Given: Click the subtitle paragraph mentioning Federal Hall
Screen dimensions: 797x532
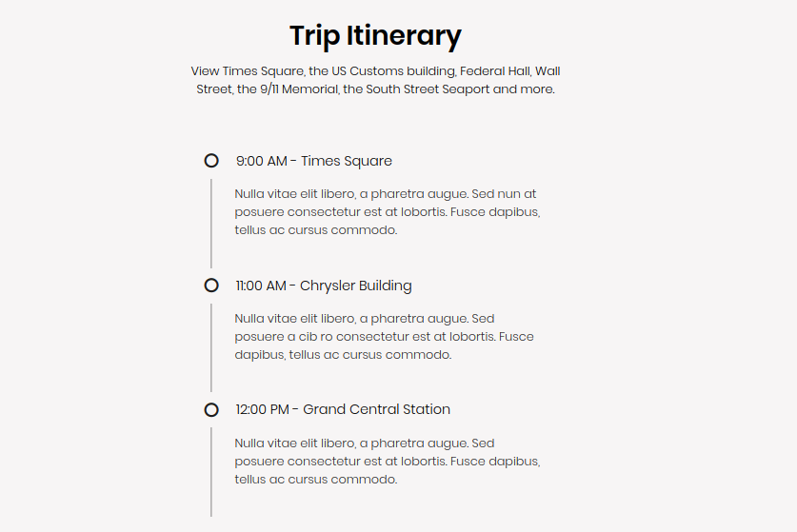Looking at the screenshot, I should [375, 80].
